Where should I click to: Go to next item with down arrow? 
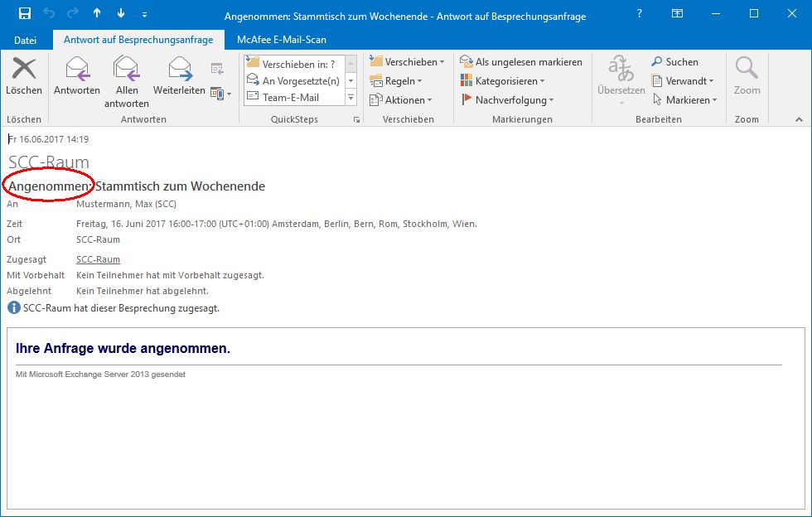pyautogui.click(x=121, y=13)
